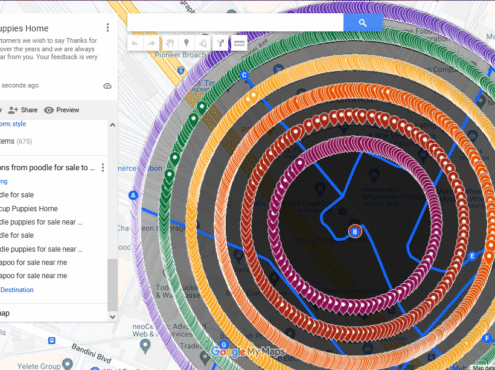Select the draw a line tool
The image size is (495, 370).
203,43
